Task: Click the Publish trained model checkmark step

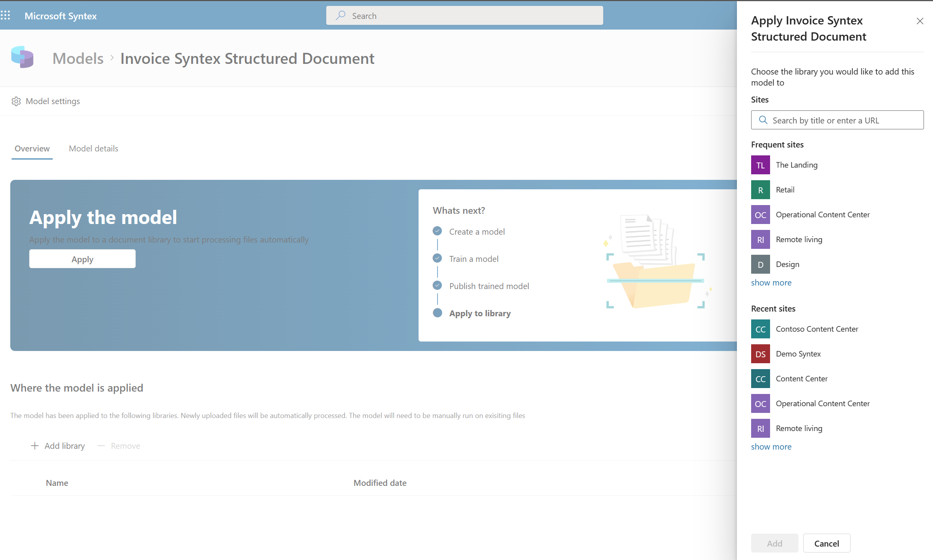Action: coord(437,286)
